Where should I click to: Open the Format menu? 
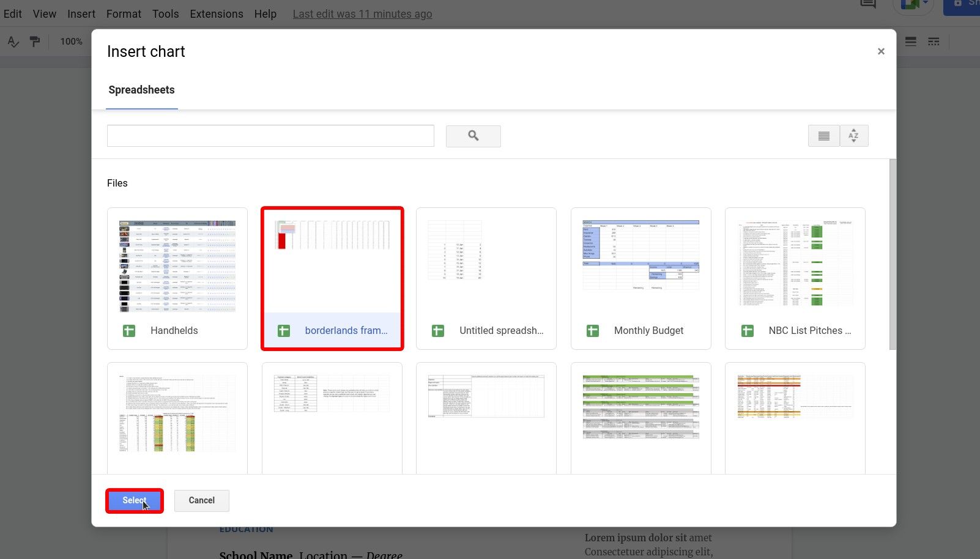[124, 13]
